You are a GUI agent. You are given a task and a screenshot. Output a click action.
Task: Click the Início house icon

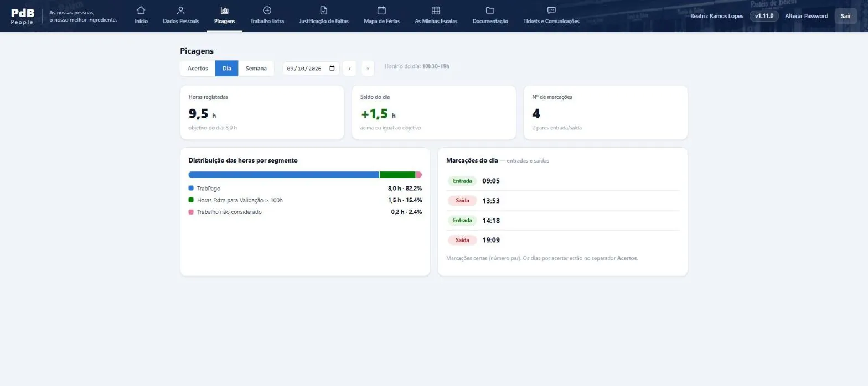141,10
